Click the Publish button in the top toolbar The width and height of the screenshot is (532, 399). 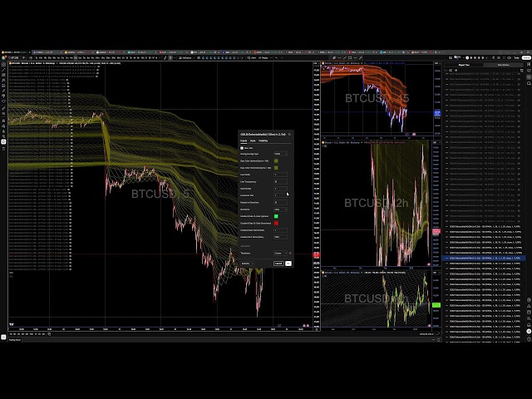tap(526, 58)
